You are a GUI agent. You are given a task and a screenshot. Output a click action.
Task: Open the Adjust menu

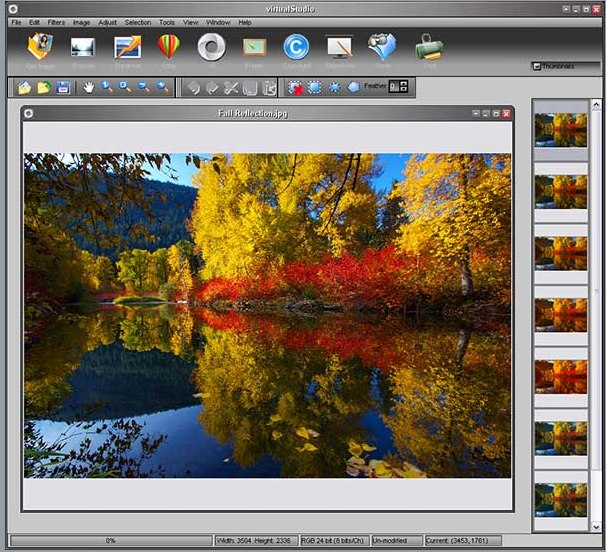(107, 21)
